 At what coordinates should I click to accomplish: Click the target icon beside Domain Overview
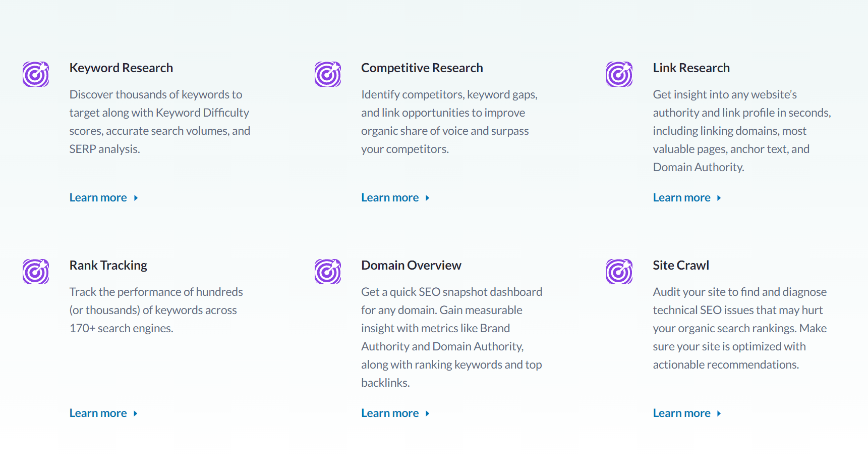pyautogui.click(x=328, y=272)
